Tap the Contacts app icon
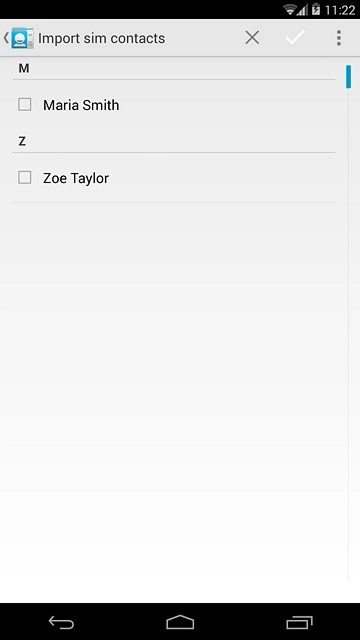360x640 pixels. pos(22,38)
